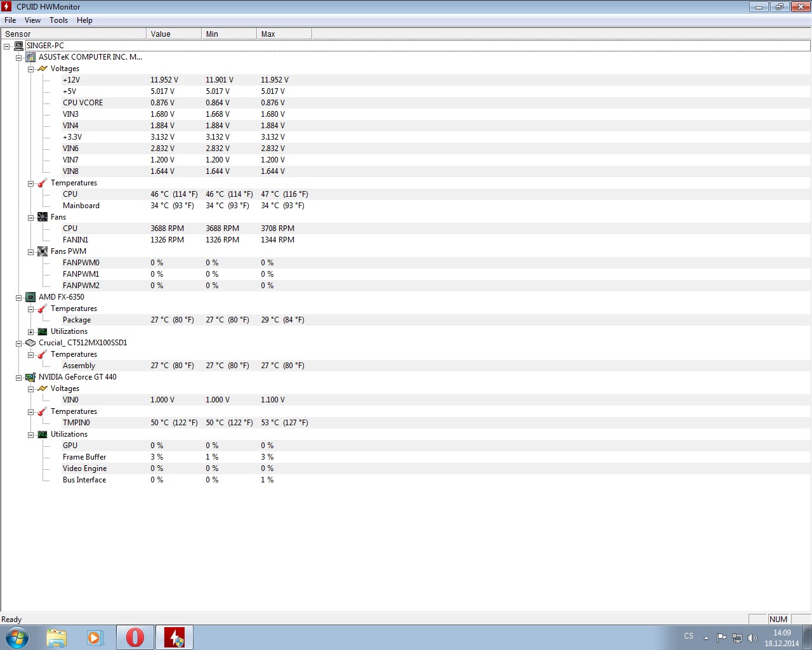The width and height of the screenshot is (812, 650).
Task: Select the Assembly temperature row
Action: pyautogui.click(x=436, y=366)
